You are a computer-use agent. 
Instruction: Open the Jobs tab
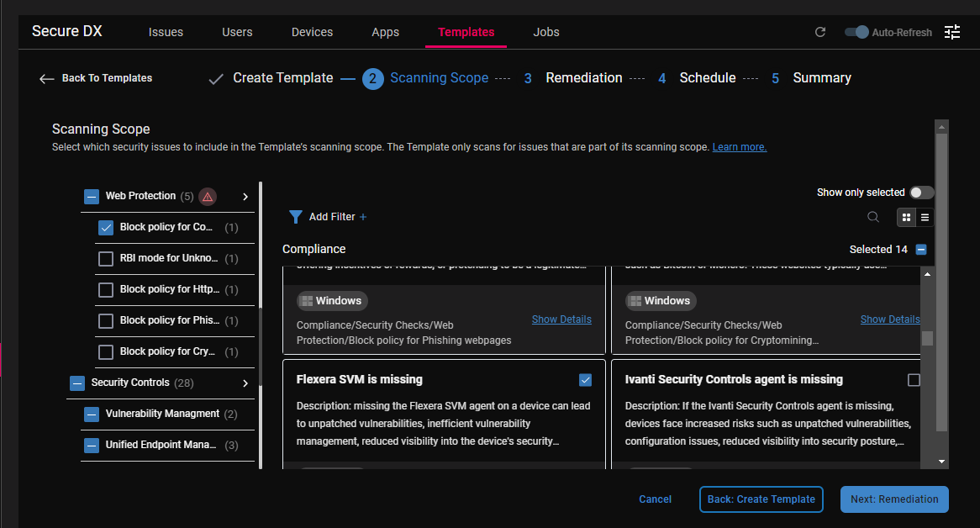(545, 32)
